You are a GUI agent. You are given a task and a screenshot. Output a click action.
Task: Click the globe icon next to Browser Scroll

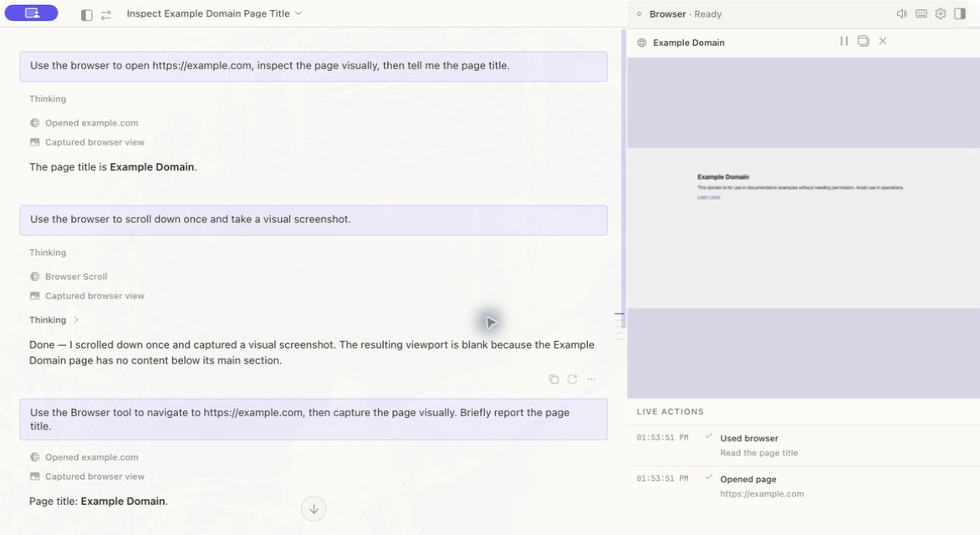35,276
